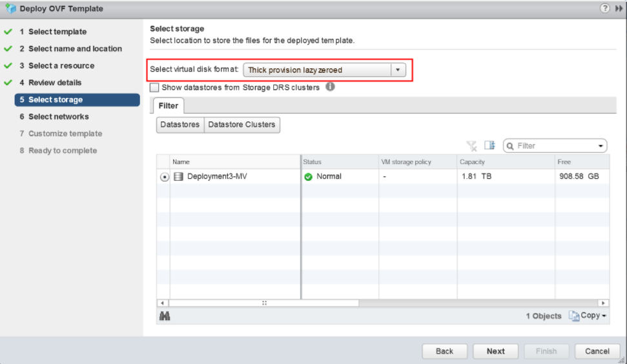The height and width of the screenshot is (364, 627).
Task: Select the Deployment3-MV radio button
Action: 165,177
